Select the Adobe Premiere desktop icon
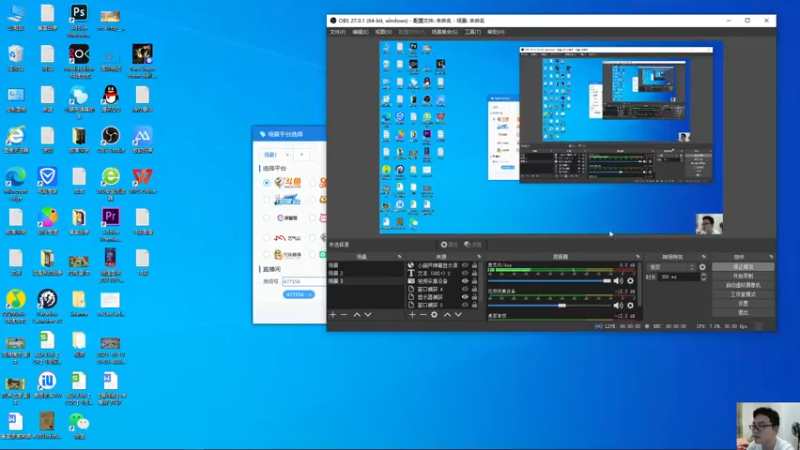 click(x=111, y=224)
